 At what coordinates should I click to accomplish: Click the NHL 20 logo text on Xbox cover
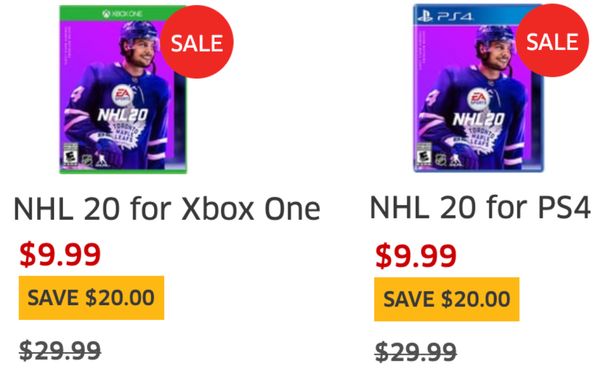click(122, 115)
